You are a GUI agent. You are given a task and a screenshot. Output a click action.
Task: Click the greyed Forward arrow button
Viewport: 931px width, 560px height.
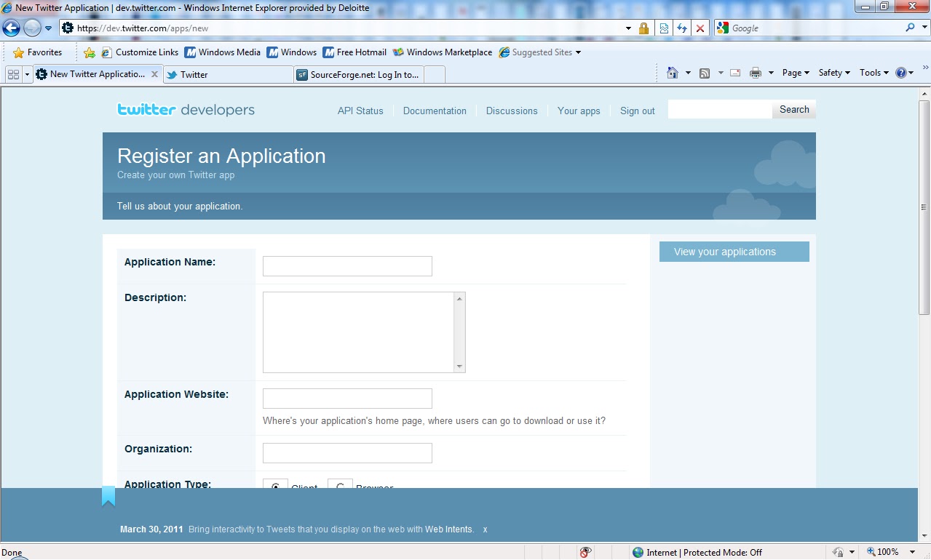tap(32, 28)
